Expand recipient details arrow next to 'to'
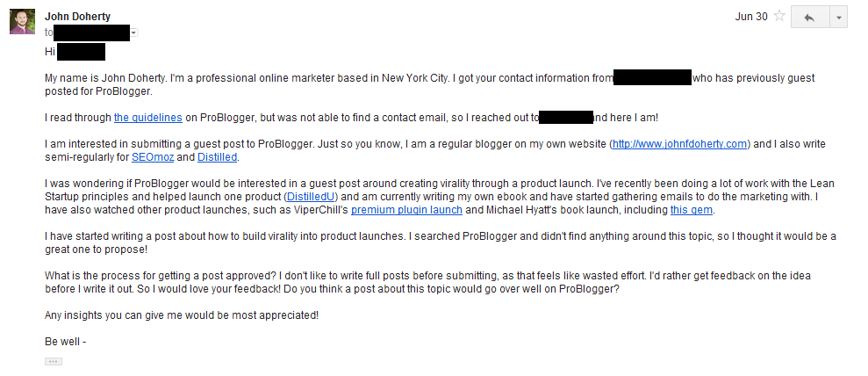 click(133, 33)
